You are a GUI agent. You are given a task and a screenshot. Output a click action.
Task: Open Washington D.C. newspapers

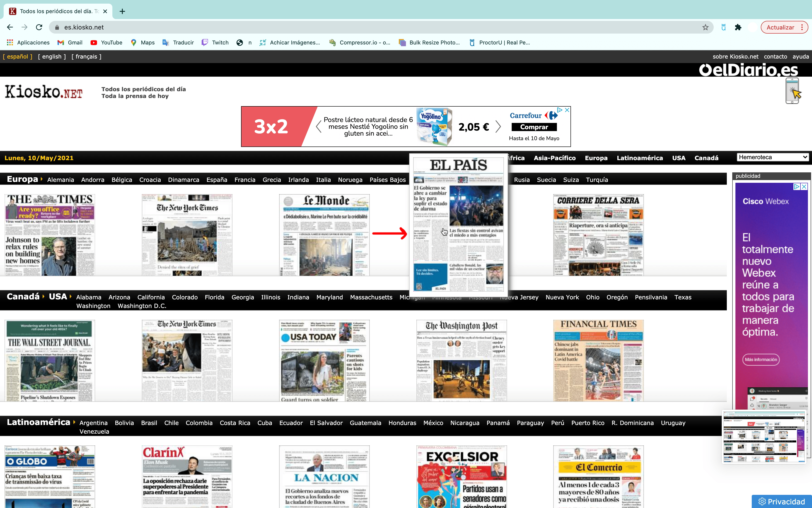pos(142,306)
